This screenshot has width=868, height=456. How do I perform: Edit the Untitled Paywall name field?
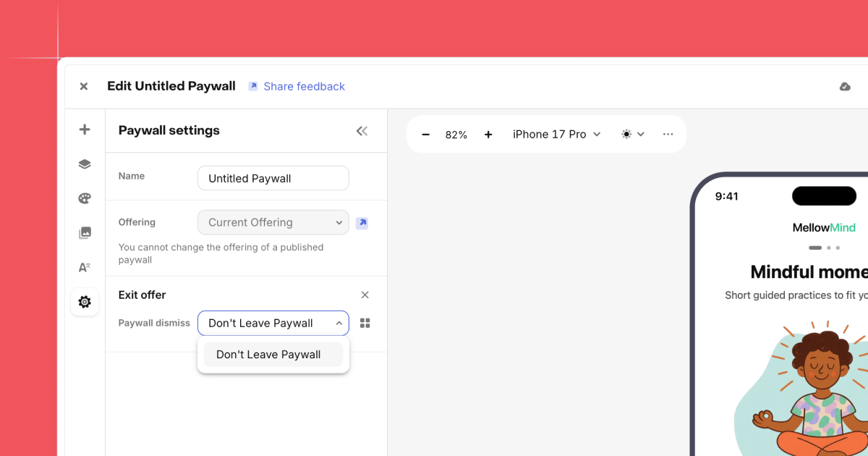click(273, 178)
